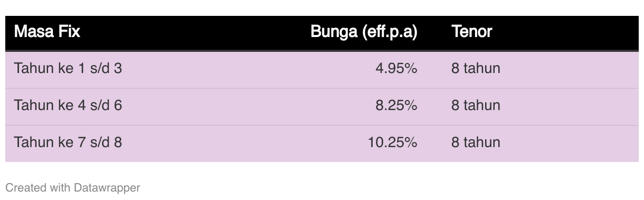
Task: Click the 10.25% interest value
Action: [x=393, y=142]
